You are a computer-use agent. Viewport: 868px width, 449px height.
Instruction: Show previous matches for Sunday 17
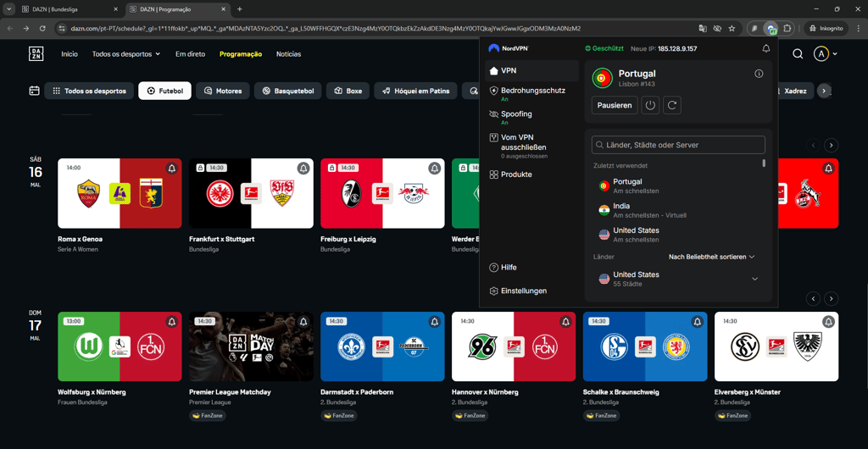coord(813,298)
